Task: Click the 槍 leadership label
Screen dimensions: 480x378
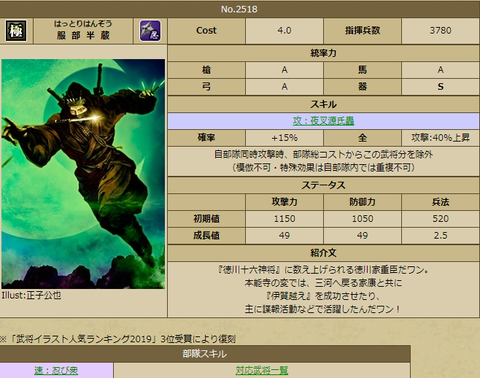Action: click(206, 70)
